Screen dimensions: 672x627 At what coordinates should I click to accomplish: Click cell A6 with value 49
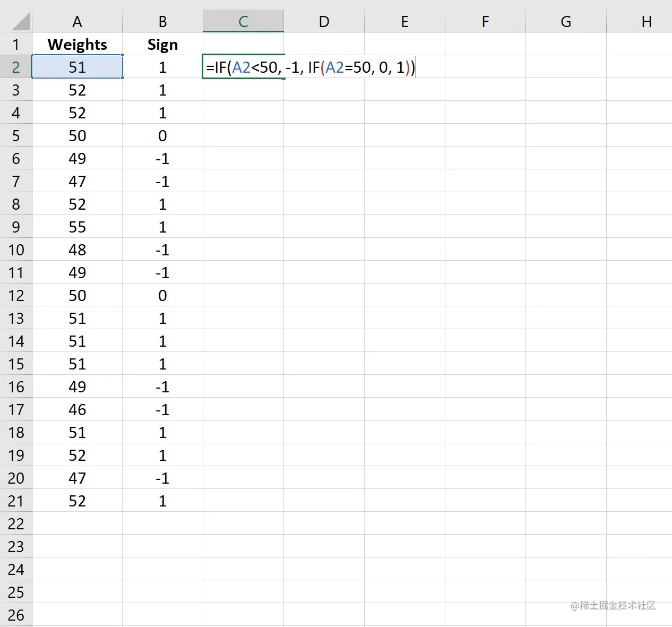click(77, 158)
